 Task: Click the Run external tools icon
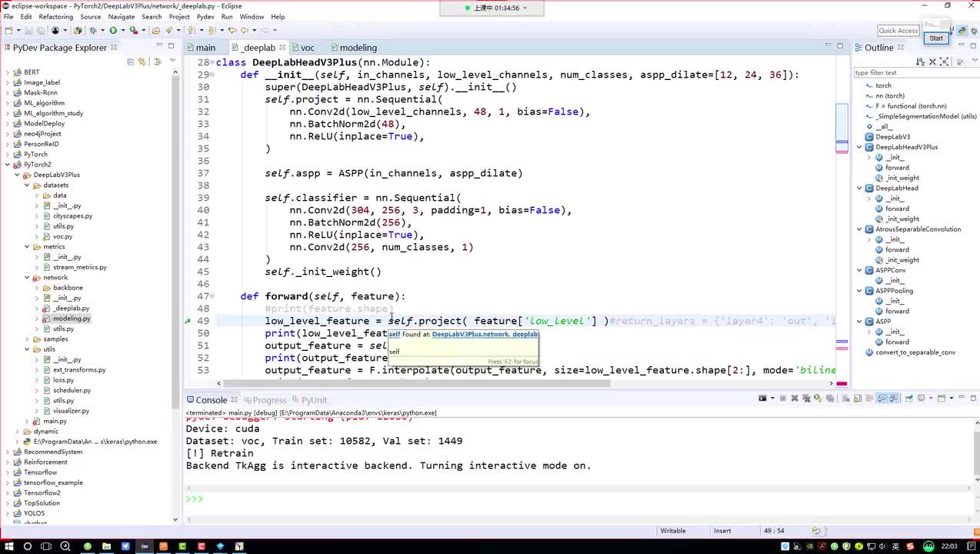coord(134,30)
